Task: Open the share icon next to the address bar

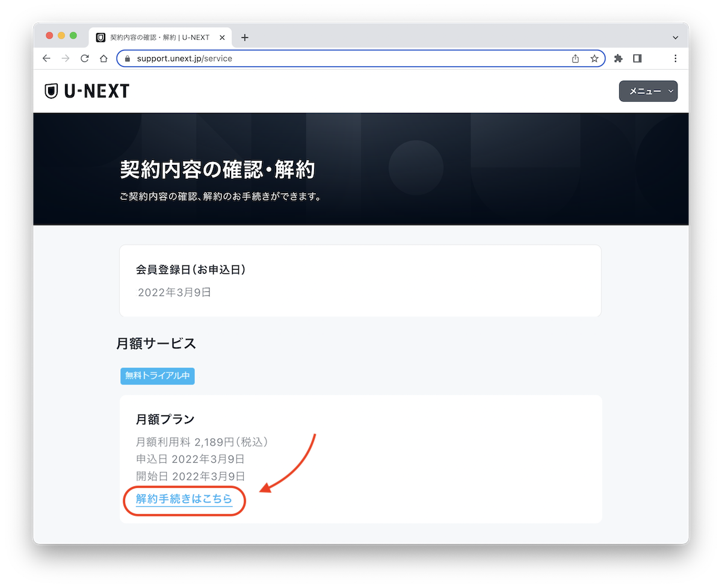Action: pos(575,58)
